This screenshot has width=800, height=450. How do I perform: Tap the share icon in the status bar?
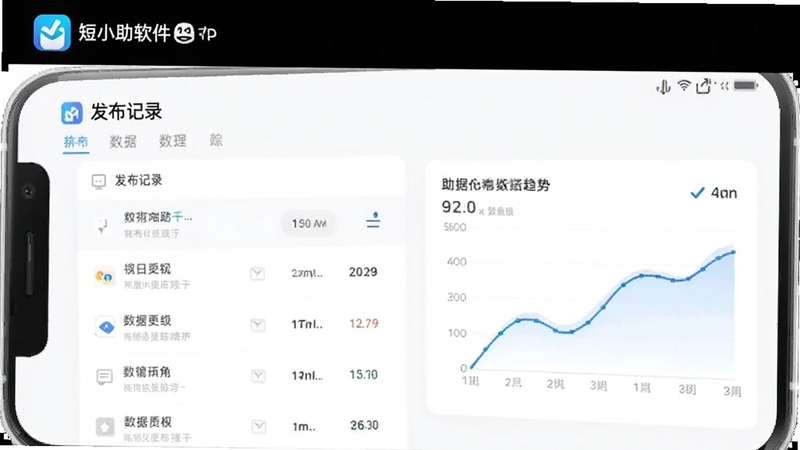704,86
